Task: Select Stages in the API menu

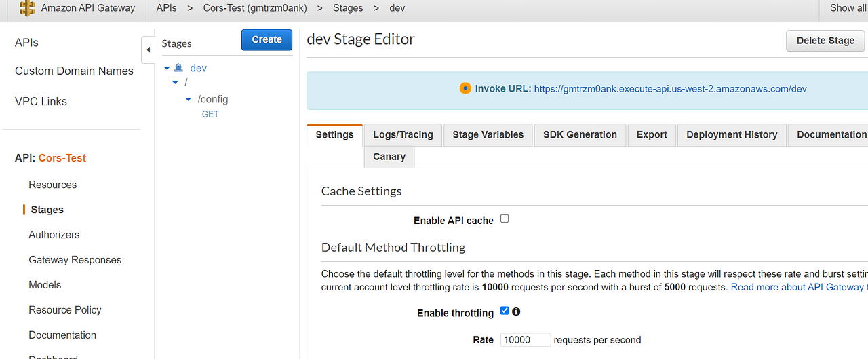Action: click(x=47, y=210)
